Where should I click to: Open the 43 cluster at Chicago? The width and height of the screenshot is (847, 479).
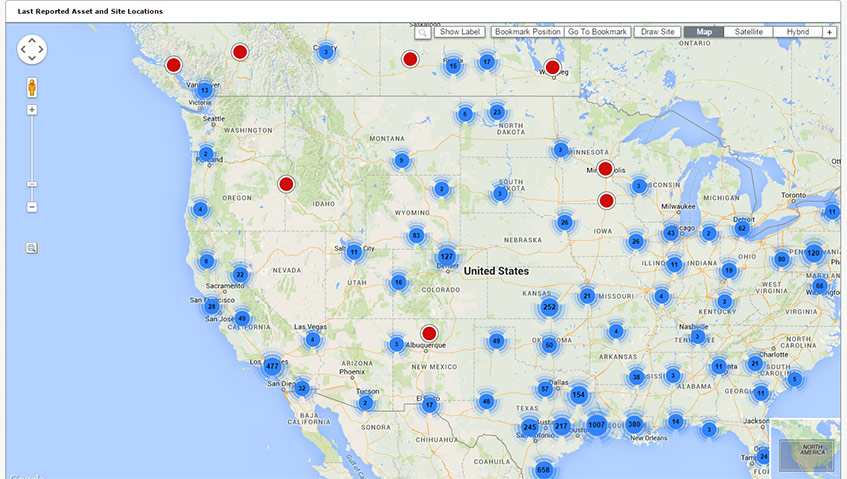click(x=670, y=233)
